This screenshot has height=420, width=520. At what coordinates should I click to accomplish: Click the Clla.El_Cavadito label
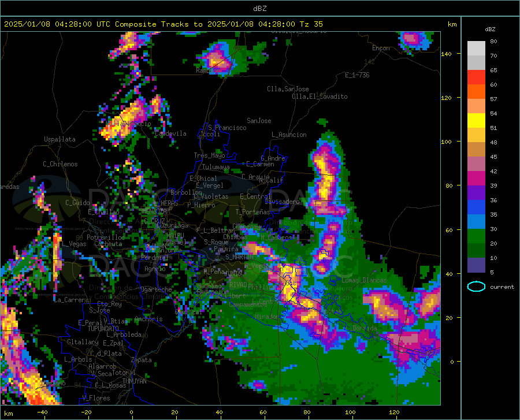pyautogui.click(x=320, y=96)
